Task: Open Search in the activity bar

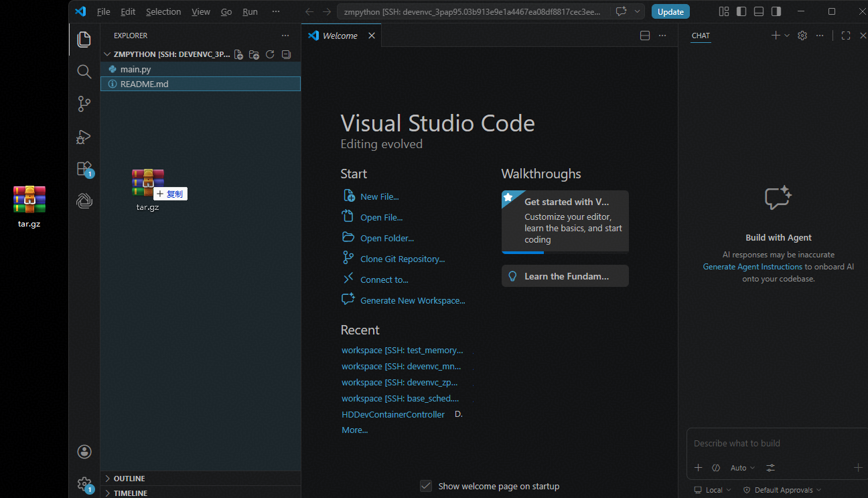Action: 84,72
